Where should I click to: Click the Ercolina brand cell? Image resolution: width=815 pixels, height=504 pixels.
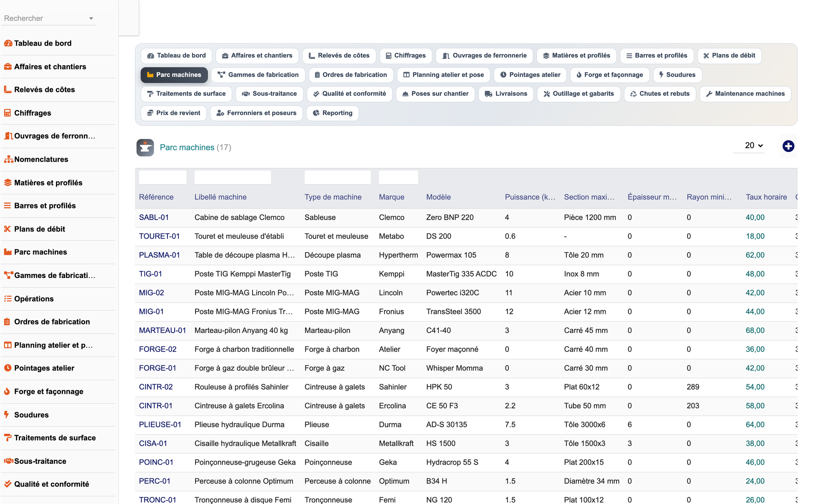tap(392, 406)
